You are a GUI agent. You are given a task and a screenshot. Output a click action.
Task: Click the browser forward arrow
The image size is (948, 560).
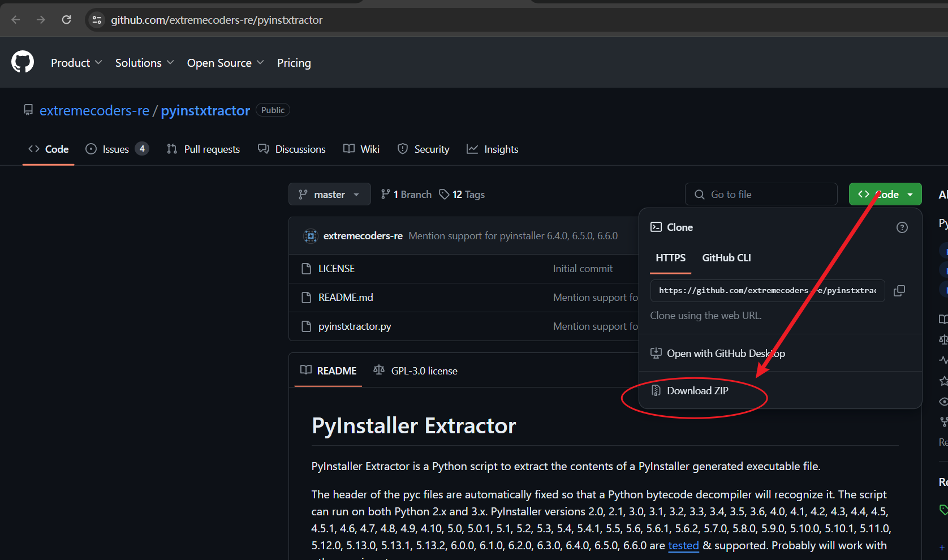41,20
